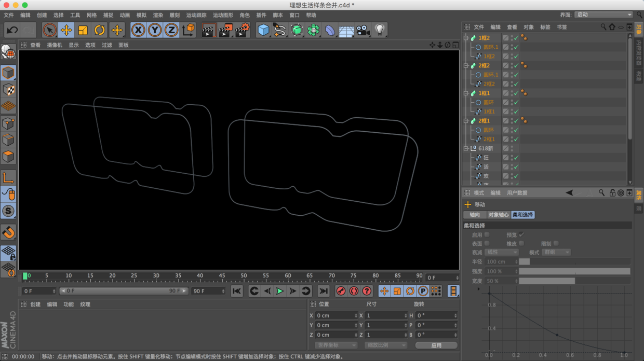The height and width of the screenshot is (361, 644).
Task: Switch the coordinate system cube icon
Action: (x=189, y=30)
